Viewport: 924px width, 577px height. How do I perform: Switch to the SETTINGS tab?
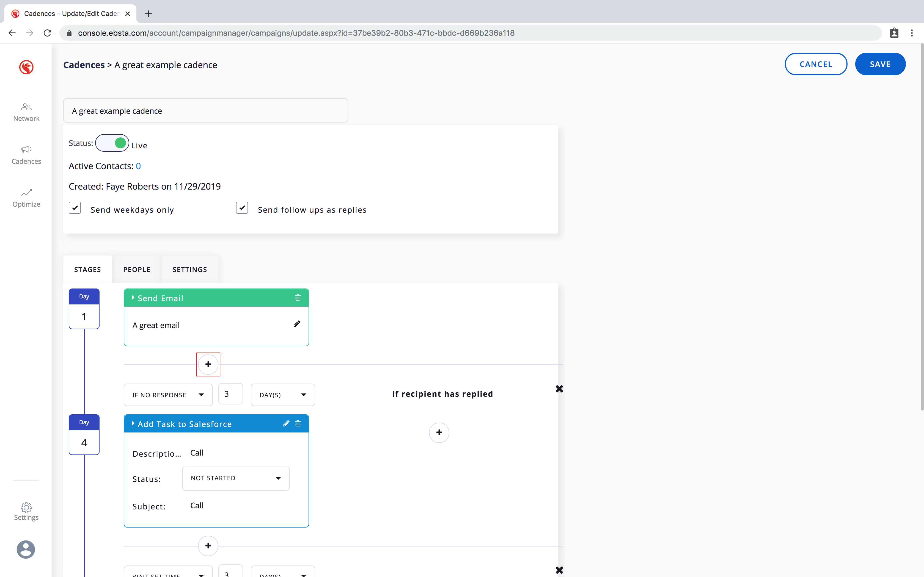(x=190, y=270)
